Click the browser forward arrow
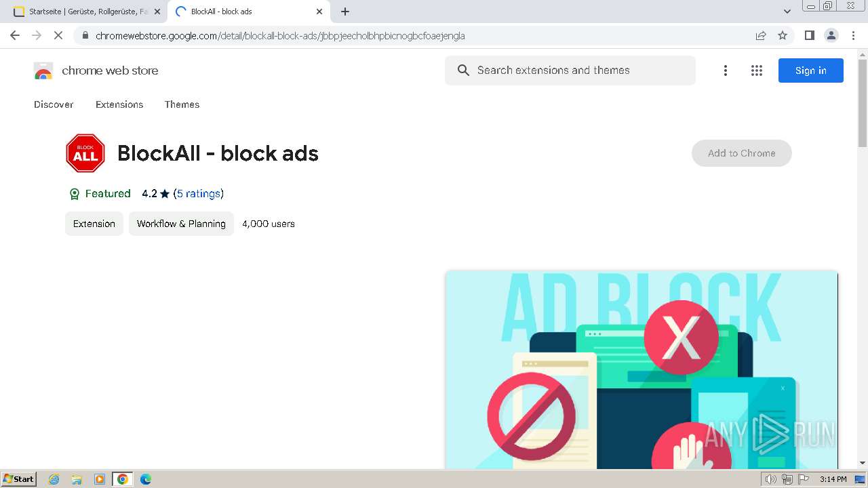Screen dimensions: 868x488 tap(37, 35)
